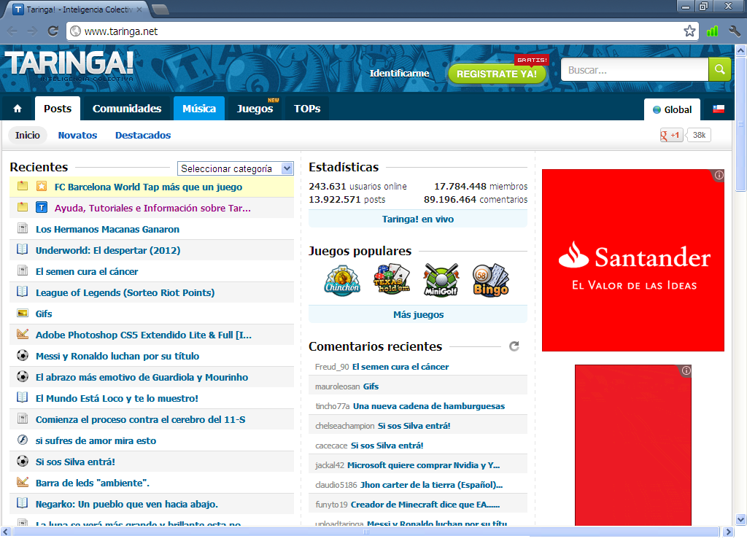Select the Global region tab
Screen dimensions: 747x560
pos(672,109)
